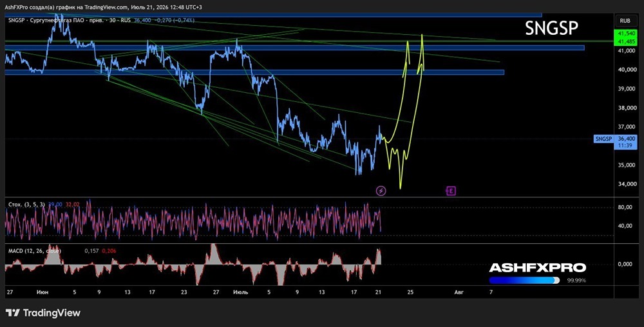Image resolution: width=644 pixels, height=327 pixels.
Task: Click the ASHFXPRO watermark logo
Action: tap(537, 268)
